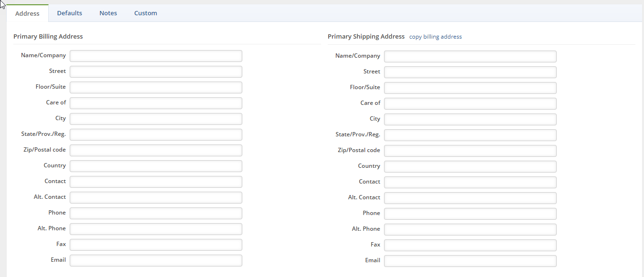Focus the billing Street input
The height and width of the screenshot is (277, 644).
point(156,72)
